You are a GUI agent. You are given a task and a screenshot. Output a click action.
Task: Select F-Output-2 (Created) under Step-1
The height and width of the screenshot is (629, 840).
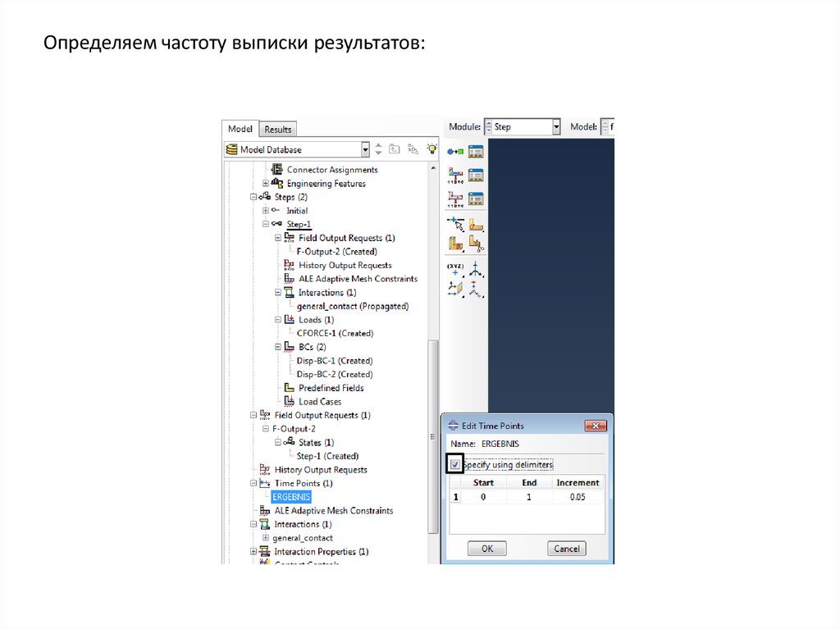point(337,251)
